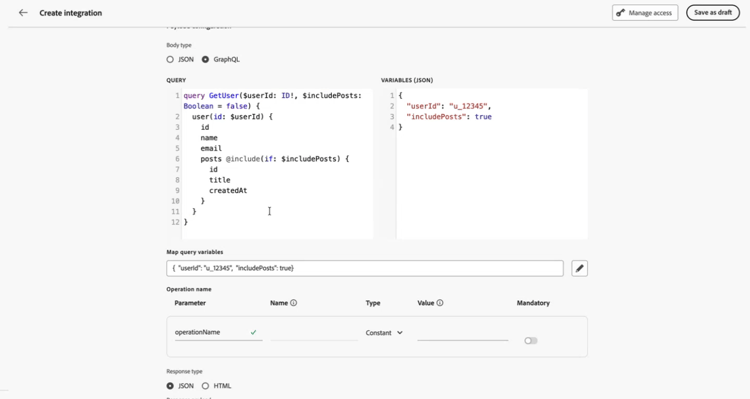Viewport: 750px width, 399px height.
Task: Click the 'email' field in query
Action: [211, 148]
